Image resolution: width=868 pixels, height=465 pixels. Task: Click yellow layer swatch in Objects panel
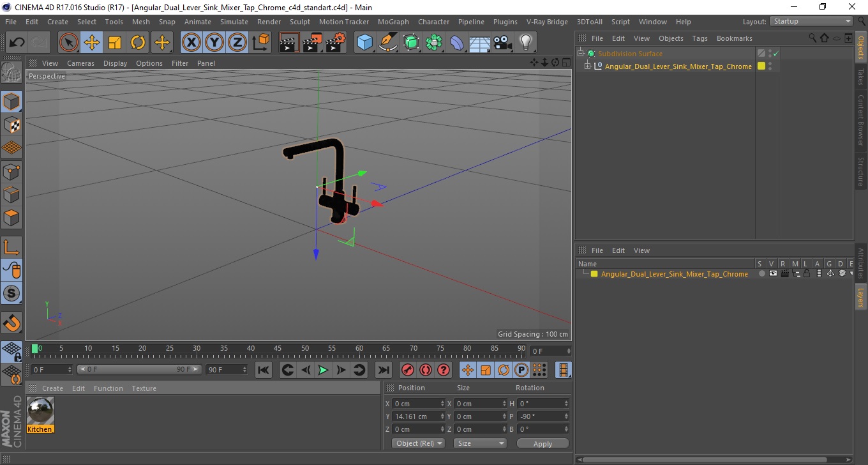(761, 66)
